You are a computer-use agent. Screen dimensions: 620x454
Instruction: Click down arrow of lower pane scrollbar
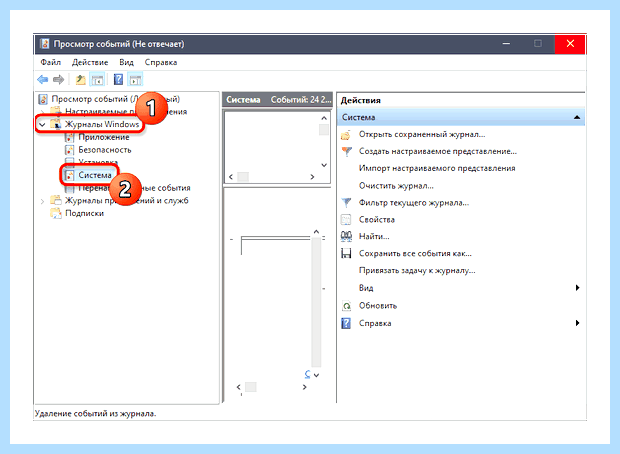(x=316, y=375)
